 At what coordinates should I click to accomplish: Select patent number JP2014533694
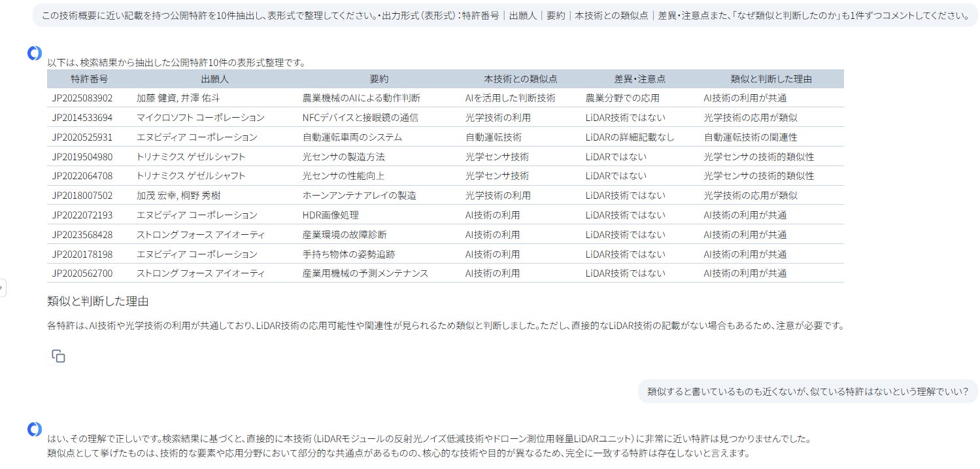[82, 118]
